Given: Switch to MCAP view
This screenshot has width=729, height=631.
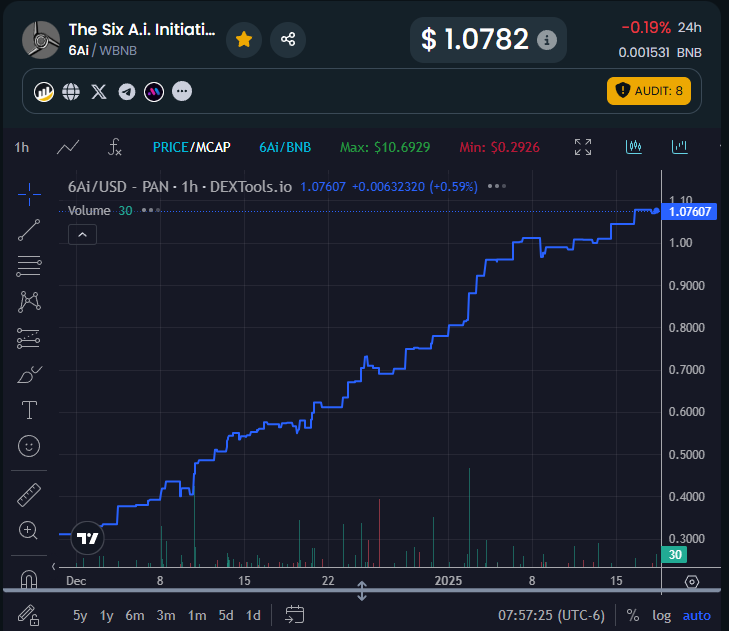Looking at the screenshot, I should 213,147.
